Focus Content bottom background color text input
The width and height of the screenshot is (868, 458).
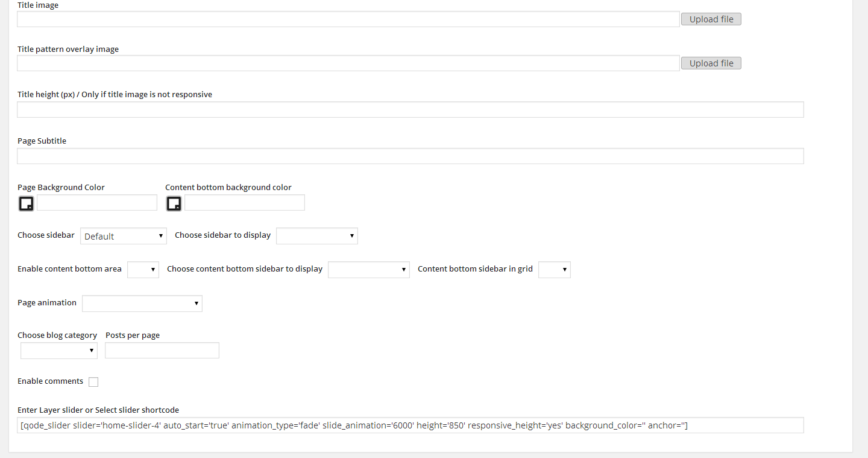(x=245, y=203)
